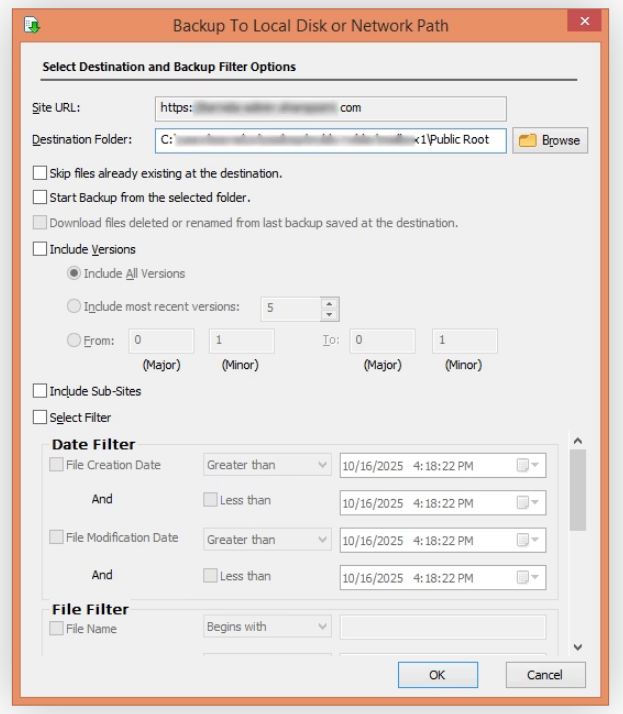Viewport: 623px width, 714px height.
Task: Check the Select Filter option
Action: [40, 417]
